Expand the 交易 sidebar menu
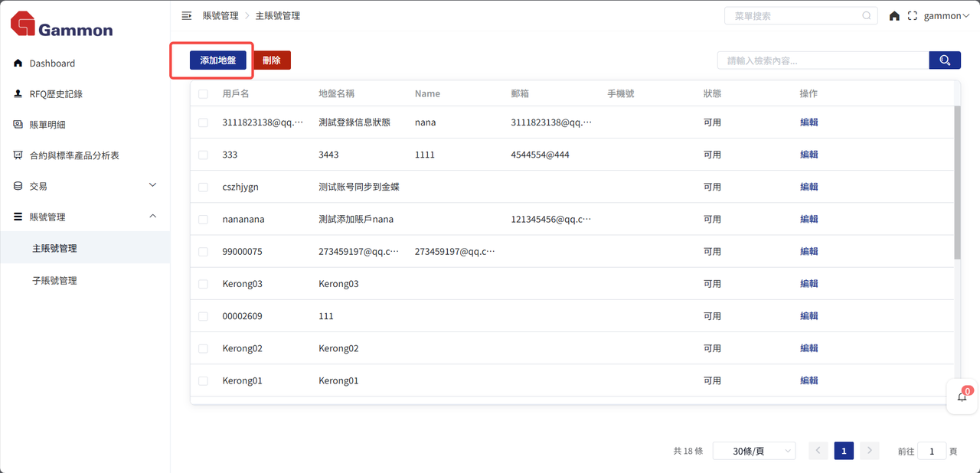Screen dimensions: 980x473 (84, 186)
